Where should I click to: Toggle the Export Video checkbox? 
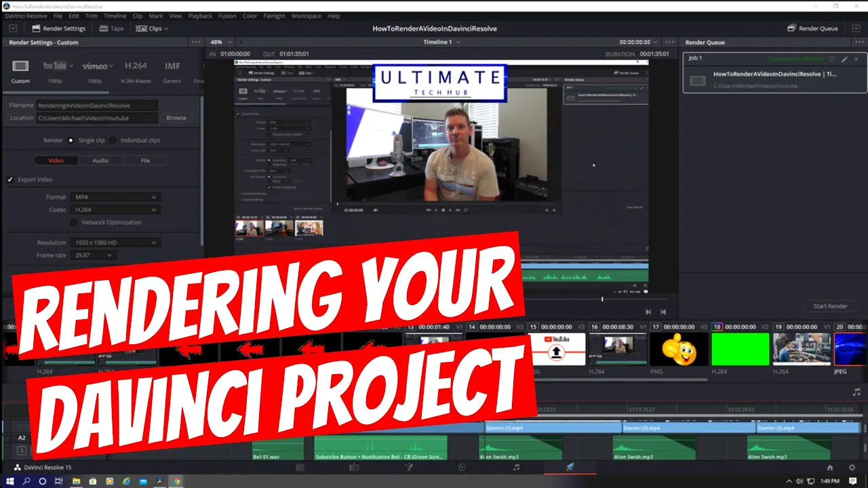[10, 180]
